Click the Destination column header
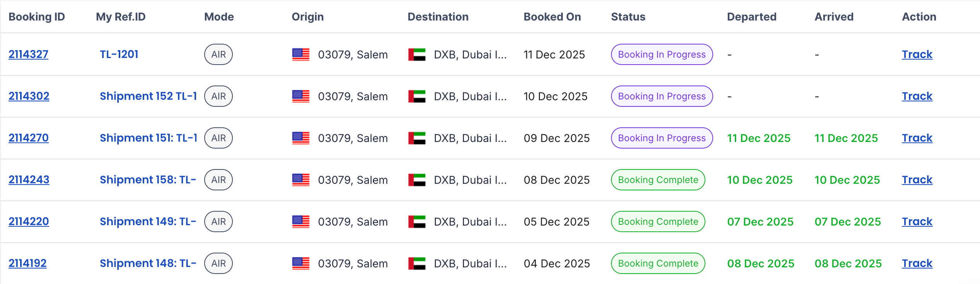This screenshot has width=980, height=284. coord(437,17)
